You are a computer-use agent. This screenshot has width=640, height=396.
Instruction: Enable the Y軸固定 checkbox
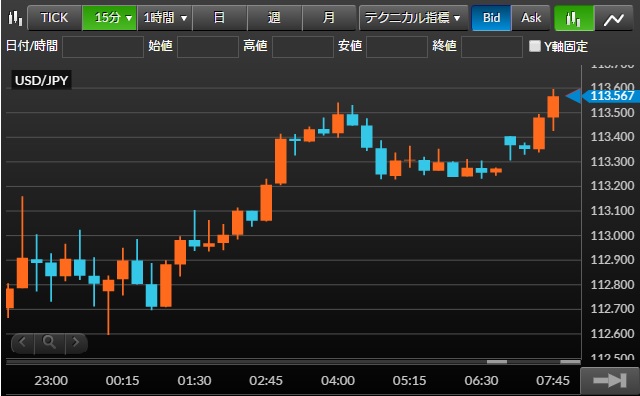(x=534, y=46)
